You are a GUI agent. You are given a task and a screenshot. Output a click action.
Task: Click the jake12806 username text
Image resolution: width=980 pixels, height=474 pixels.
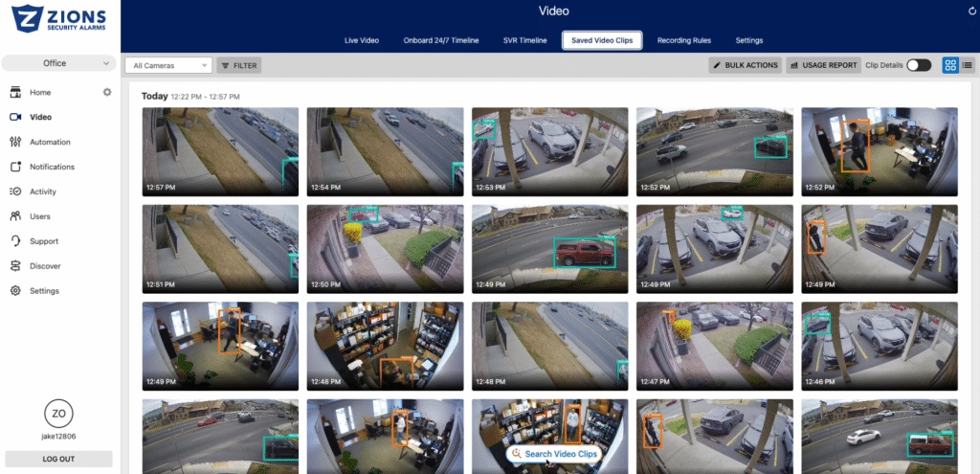[x=58, y=437]
